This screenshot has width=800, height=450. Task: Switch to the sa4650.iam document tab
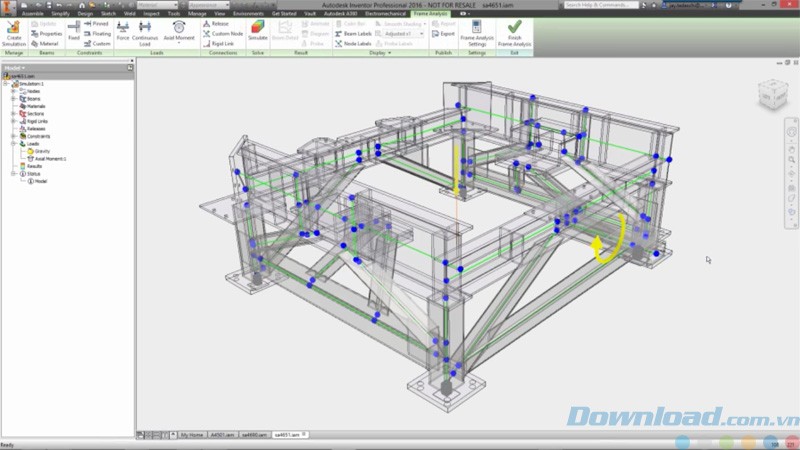coord(253,435)
